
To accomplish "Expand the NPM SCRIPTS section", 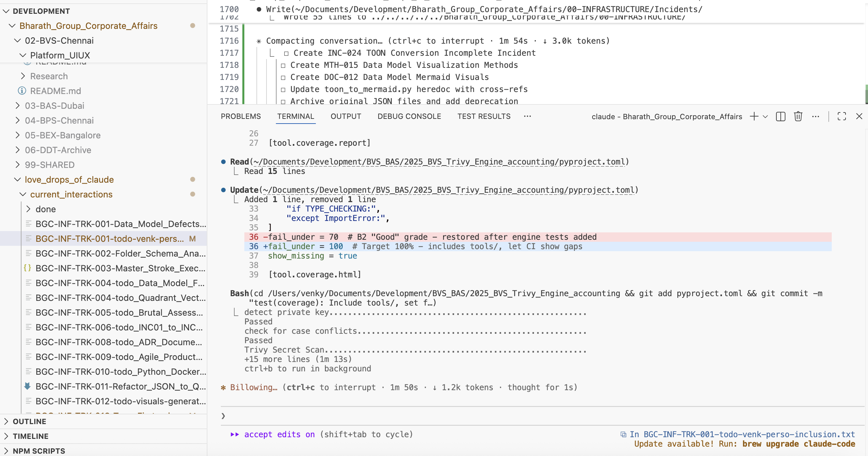I will (38, 451).
